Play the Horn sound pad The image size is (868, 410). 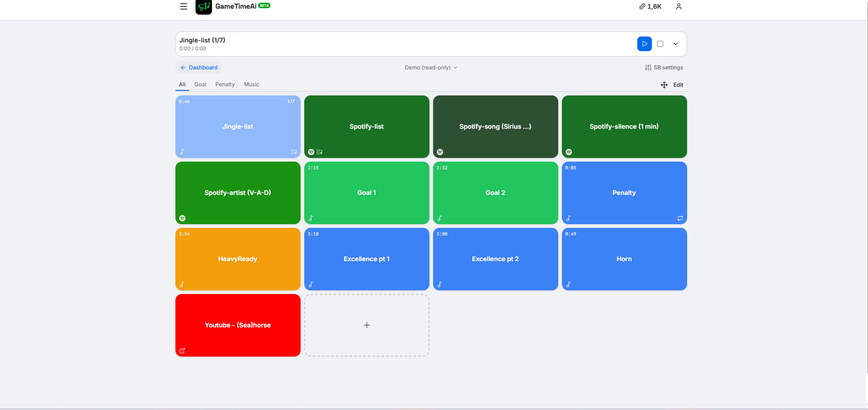(x=625, y=259)
